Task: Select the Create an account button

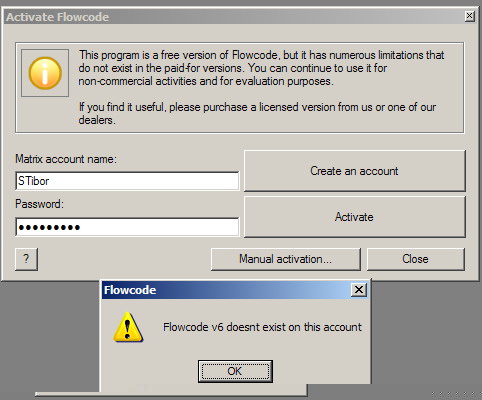Action: (354, 171)
